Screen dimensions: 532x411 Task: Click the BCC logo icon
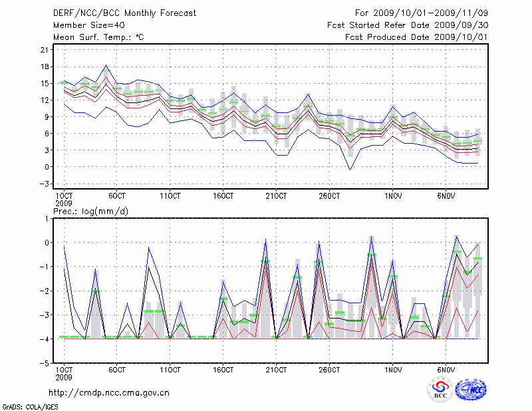click(x=440, y=390)
